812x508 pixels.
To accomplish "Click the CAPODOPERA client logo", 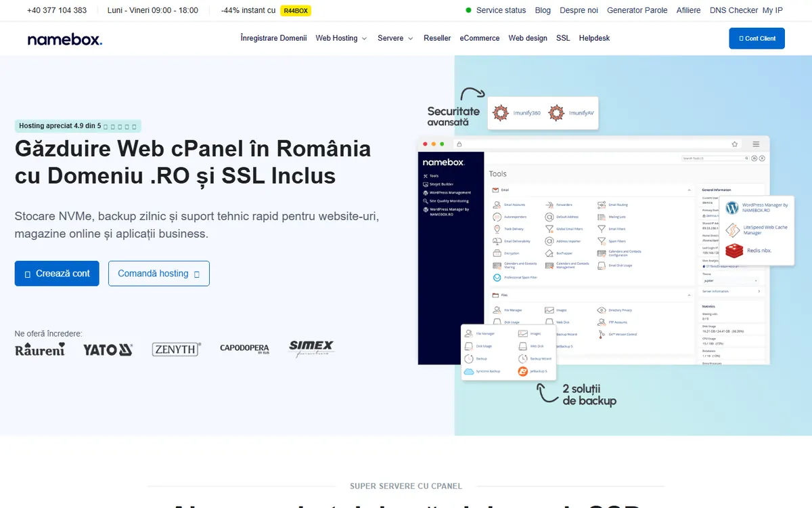I will coord(244,349).
